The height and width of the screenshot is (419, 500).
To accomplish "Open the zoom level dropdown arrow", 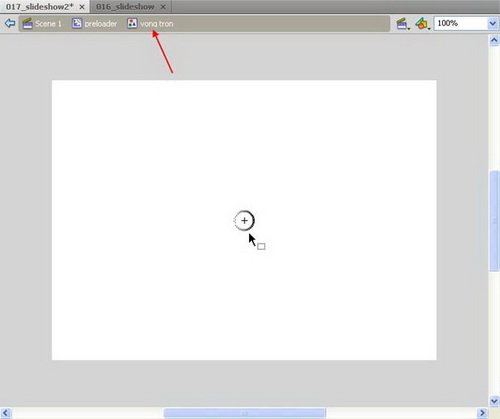I will (493, 24).
